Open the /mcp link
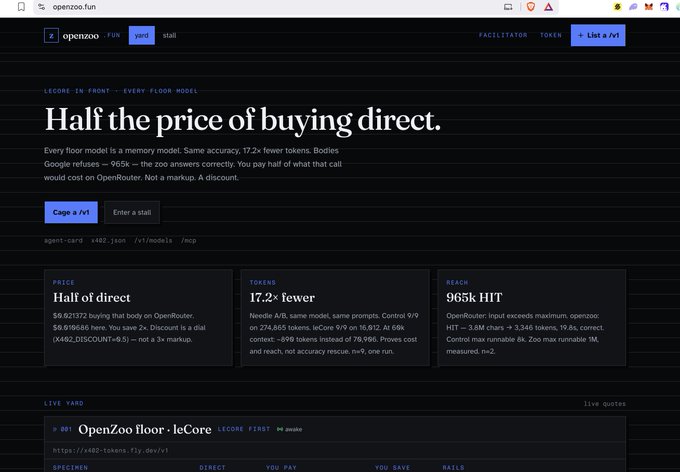The width and height of the screenshot is (680, 472). pos(189,240)
